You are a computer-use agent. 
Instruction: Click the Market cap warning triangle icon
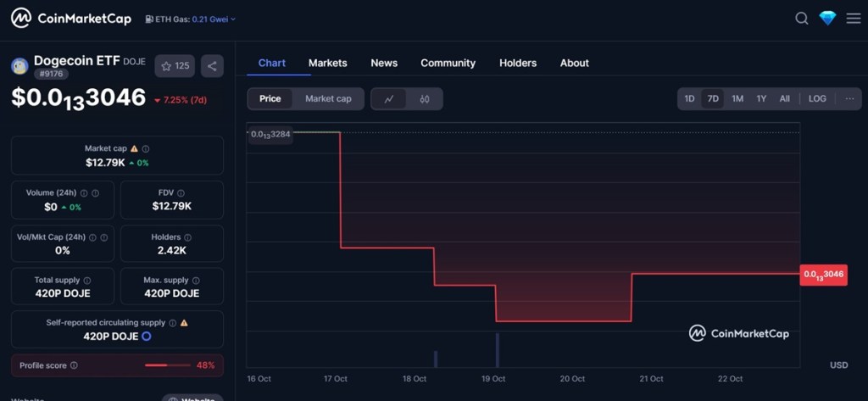pyautogui.click(x=133, y=148)
